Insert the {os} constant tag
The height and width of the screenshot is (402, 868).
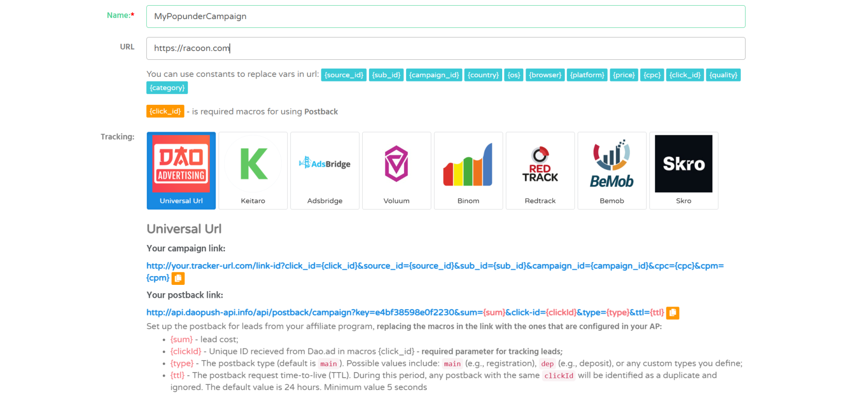514,75
